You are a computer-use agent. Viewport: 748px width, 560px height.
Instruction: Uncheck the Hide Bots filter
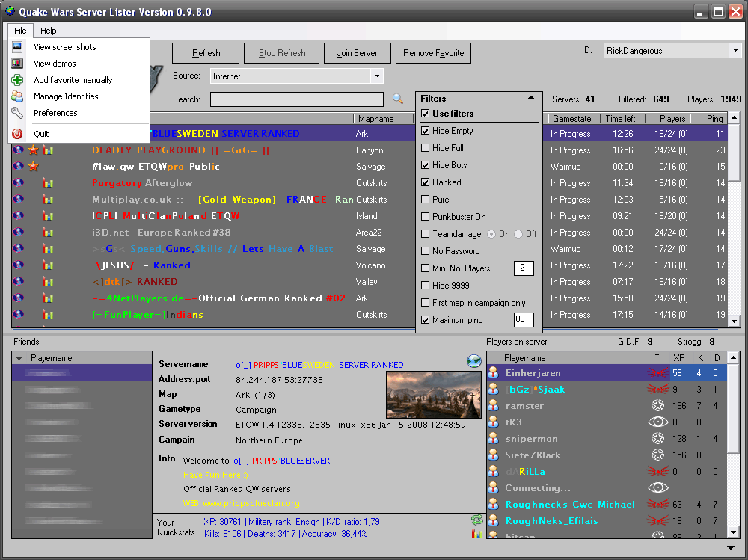point(425,165)
